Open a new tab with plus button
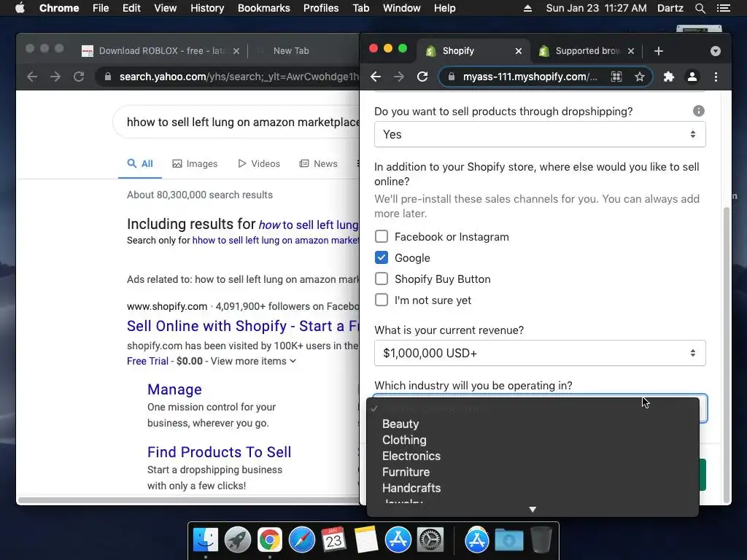The width and height of the screenshot is (747, 560). 659,51
